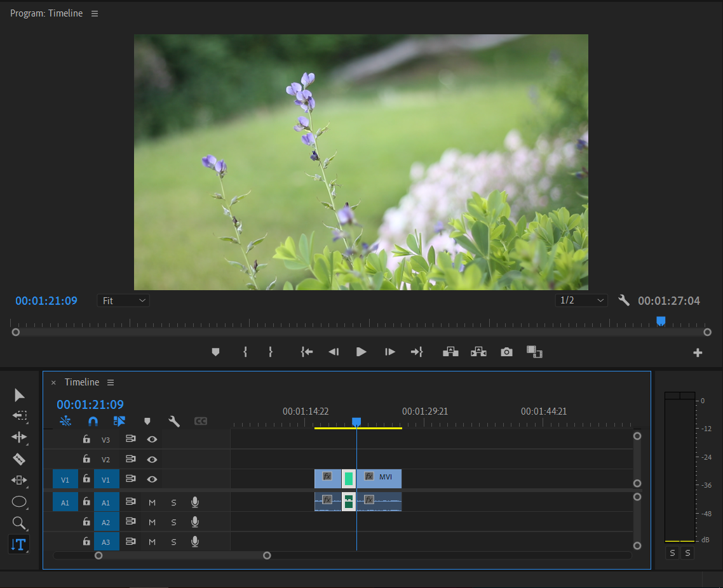
Task: Select the Ellipse tool
Action: pyautogui.click(x=19, y=502)
